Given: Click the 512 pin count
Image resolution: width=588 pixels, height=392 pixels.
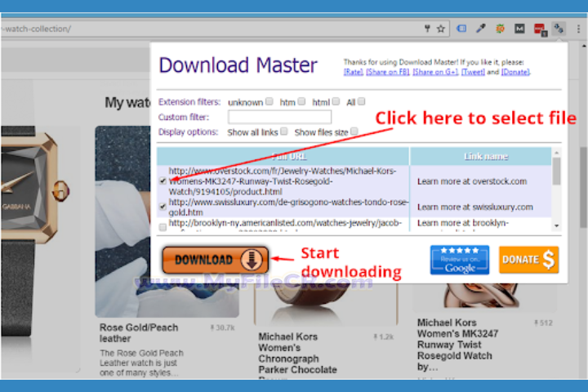Looking at the screenshot, I should coord(543,323).
